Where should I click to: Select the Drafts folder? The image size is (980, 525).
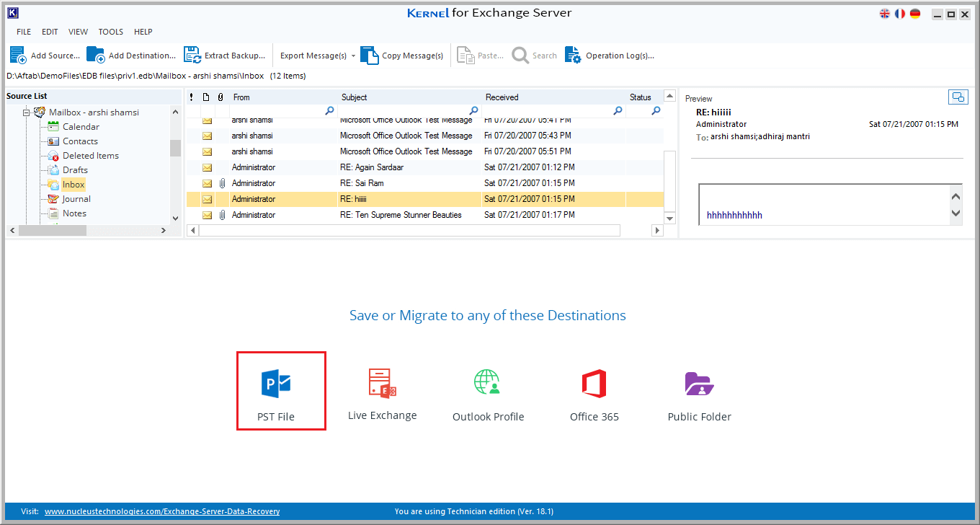point(75,170)
